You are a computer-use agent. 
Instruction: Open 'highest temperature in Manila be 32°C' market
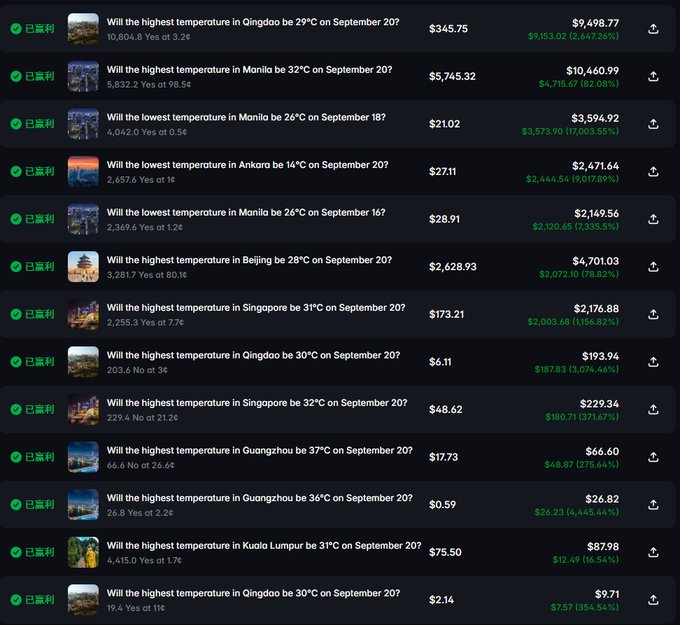pos(249,70)
